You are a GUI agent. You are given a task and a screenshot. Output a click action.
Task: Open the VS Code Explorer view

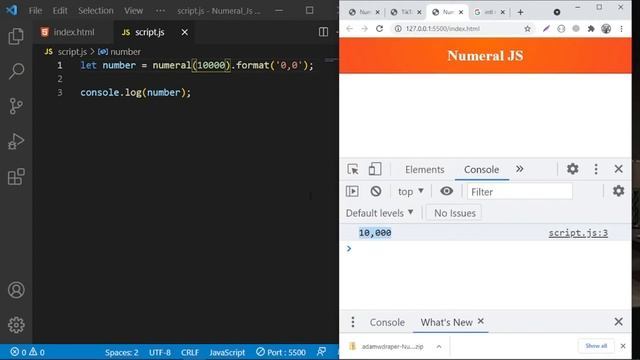click(x=16, y=36)
